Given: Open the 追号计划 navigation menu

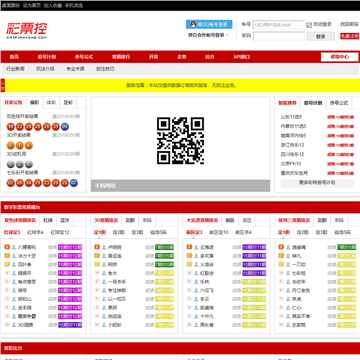Looking at the screenshot, I should coord(47,57).
